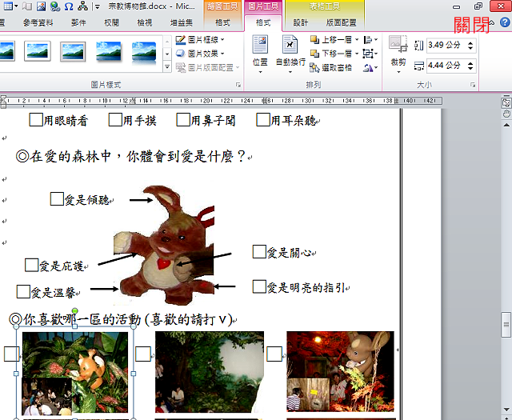Check the 愛是明亮的指引 box
512x420 pixels.
259,286
